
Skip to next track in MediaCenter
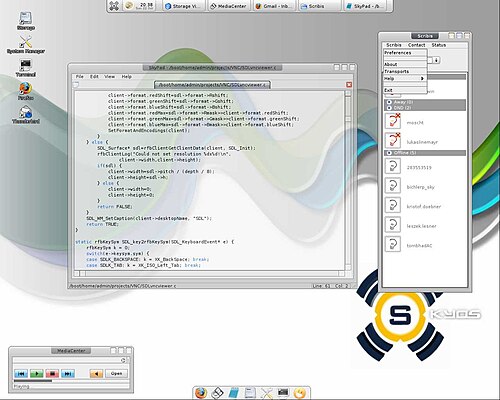pos(68,373)
